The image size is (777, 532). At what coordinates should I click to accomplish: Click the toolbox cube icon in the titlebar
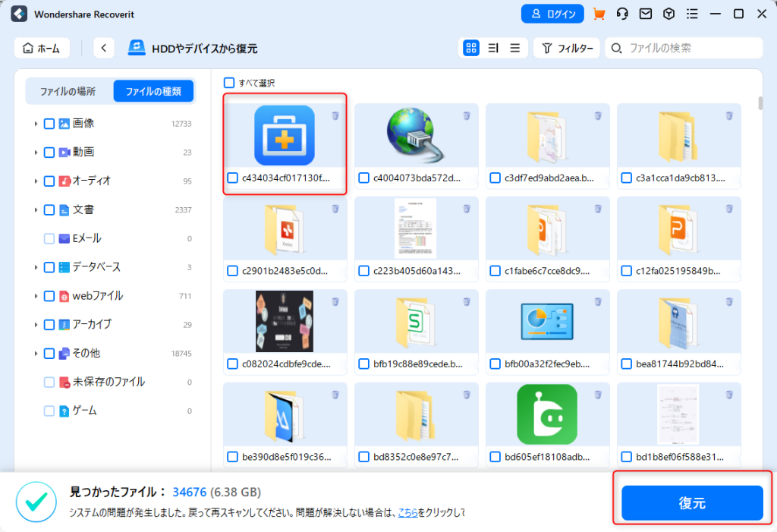(669, 14)
